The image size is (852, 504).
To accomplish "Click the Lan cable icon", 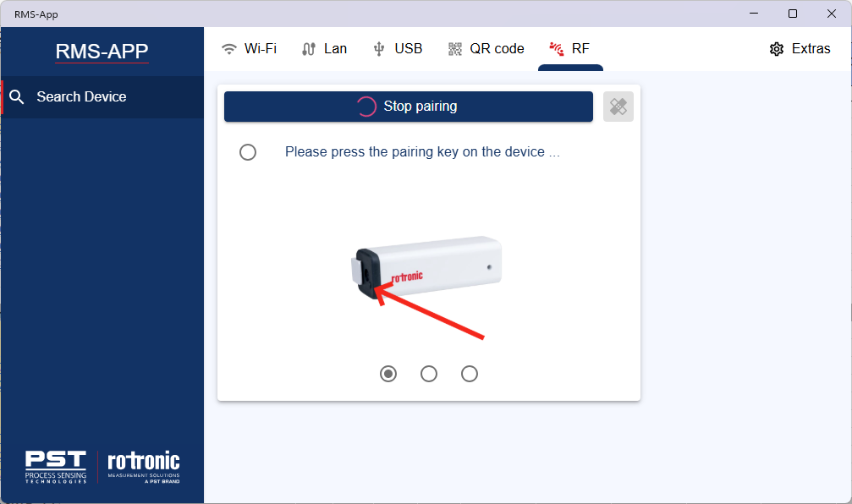I will click(309, 49).
